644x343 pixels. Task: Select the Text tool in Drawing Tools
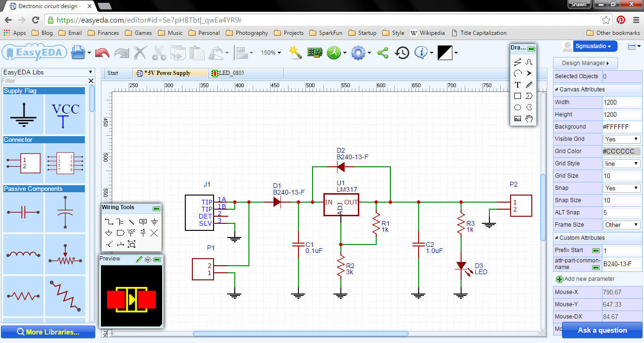click(517, 84)
